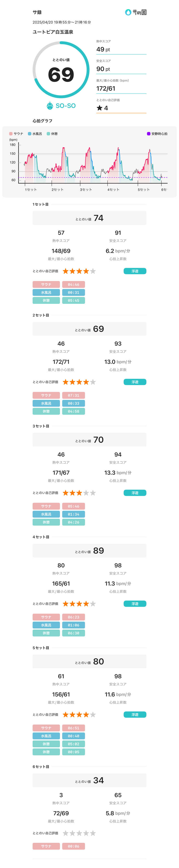Click the 浮遊 badge in 1セット目
Viewport: 179px width, 868px height.
click(x=135, y=271)
